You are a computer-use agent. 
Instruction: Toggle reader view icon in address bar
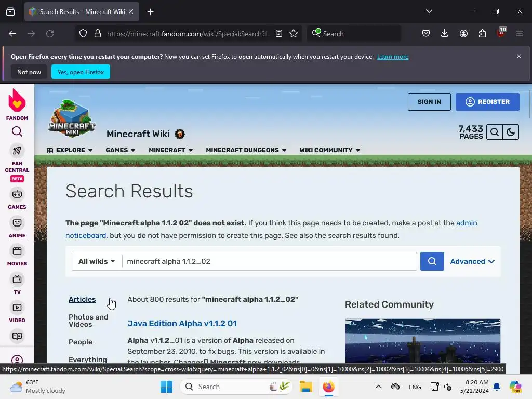point(279,34)
